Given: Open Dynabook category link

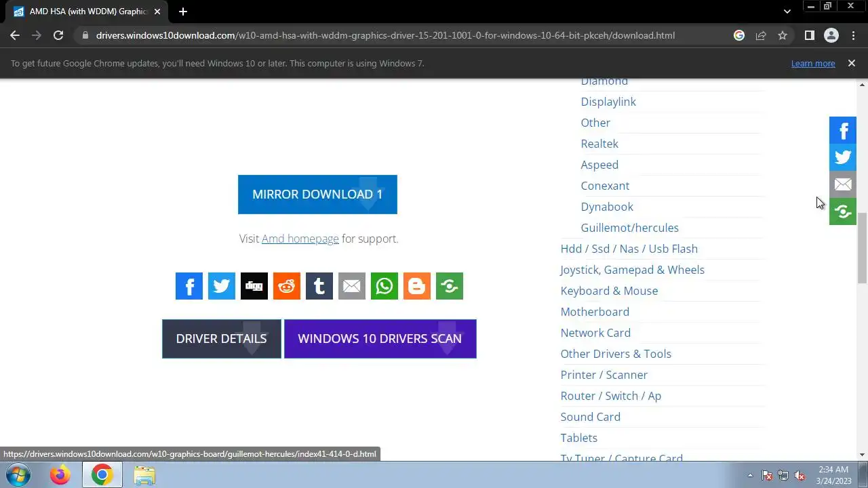Looking at the screenshot, I should point(607,207).
